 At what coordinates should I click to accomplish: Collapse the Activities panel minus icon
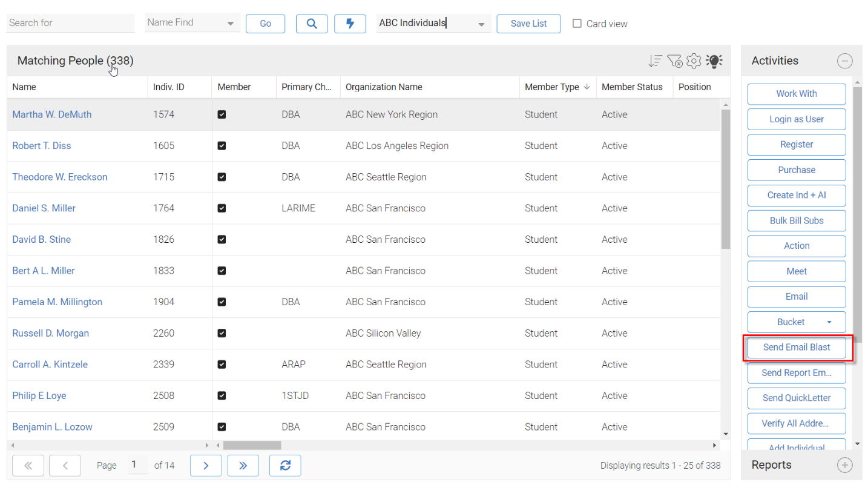point(844,61)
